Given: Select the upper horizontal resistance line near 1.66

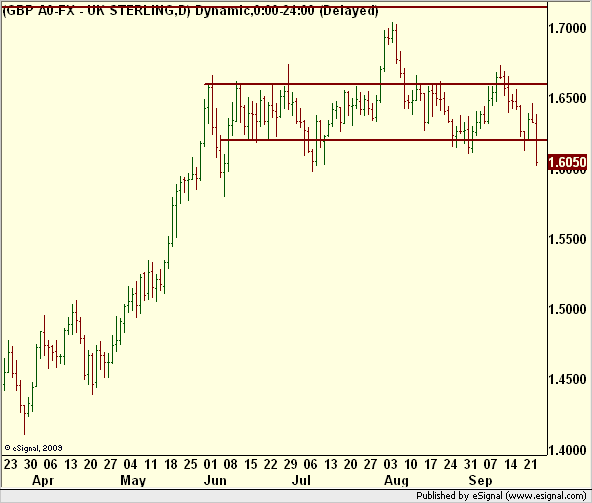Looking at the screenshot, I should click(x=376, y=84).
